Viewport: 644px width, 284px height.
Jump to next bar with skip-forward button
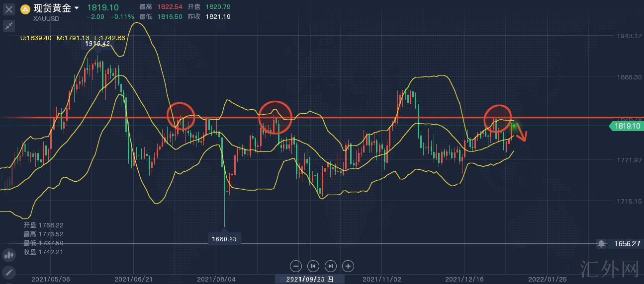click(331, 266)
